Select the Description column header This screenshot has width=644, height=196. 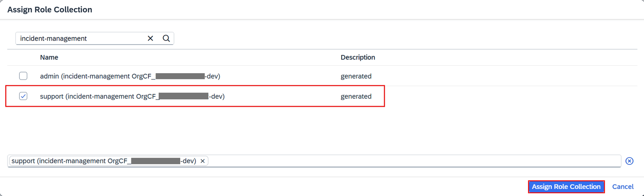coord(358,58)
